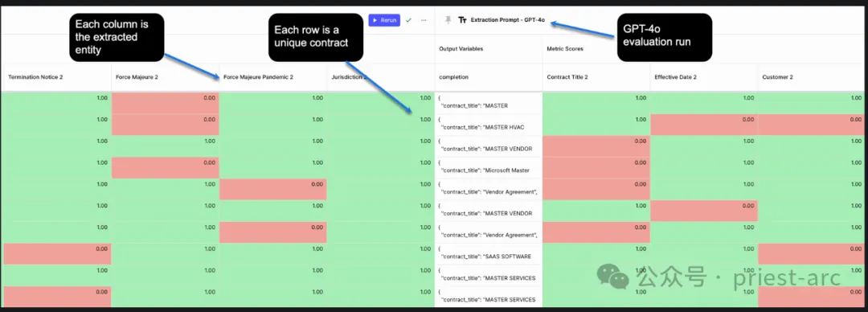
Task: Click the pin icon beside Extraction Prompt
Action: pyautogui.click(x=448, y=20)
